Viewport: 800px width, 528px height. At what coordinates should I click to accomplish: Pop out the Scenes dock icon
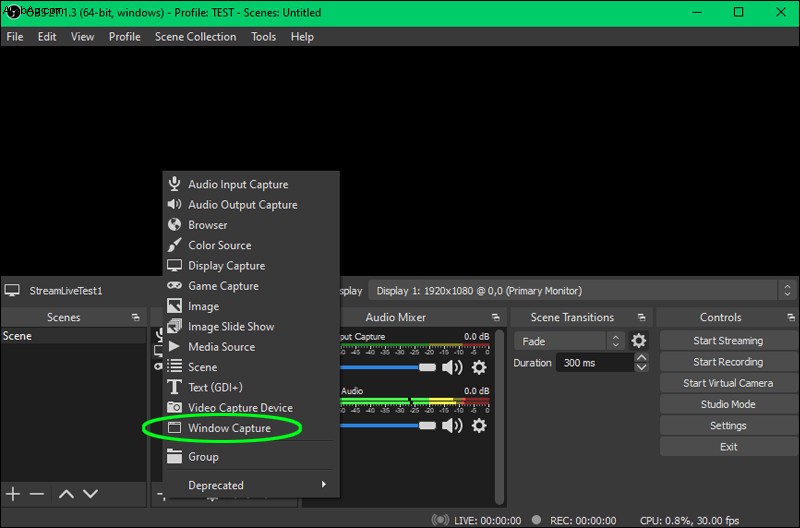coord(135,317)
